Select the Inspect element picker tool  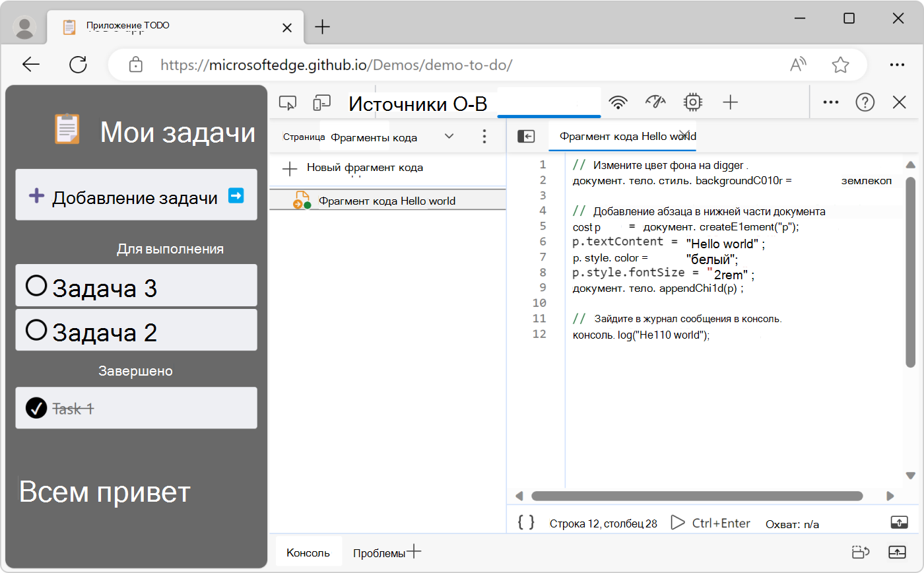click(x=287, y=102)
